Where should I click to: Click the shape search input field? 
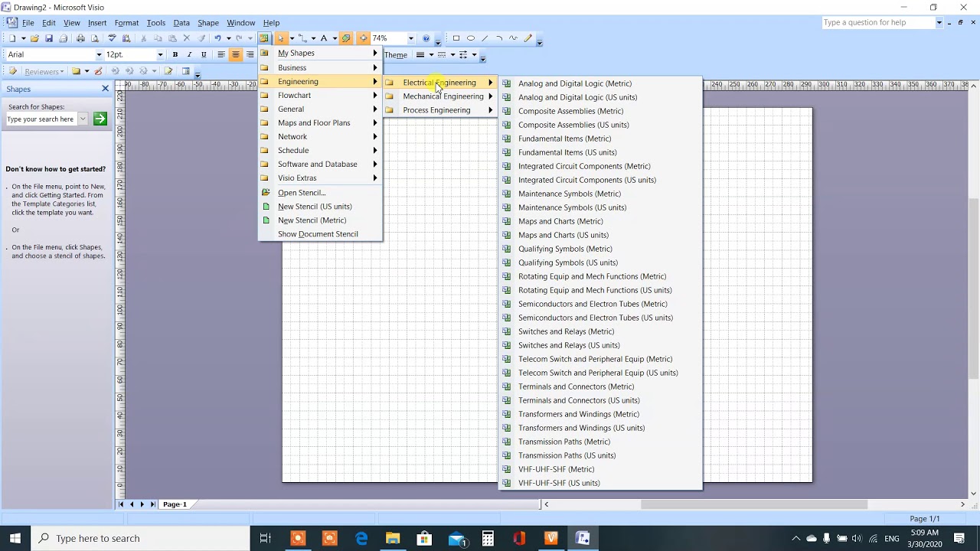(x=41, y=119)
